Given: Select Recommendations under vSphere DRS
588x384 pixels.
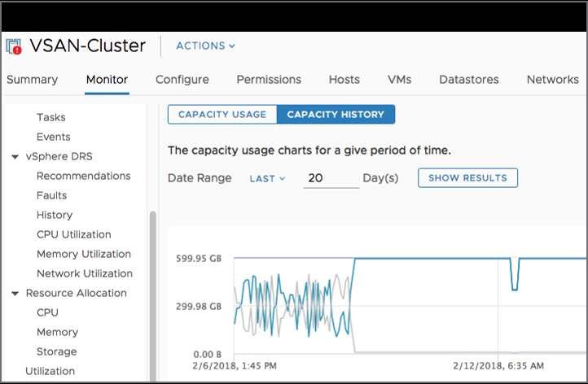Looking at the screenshot, I should 83,176.
